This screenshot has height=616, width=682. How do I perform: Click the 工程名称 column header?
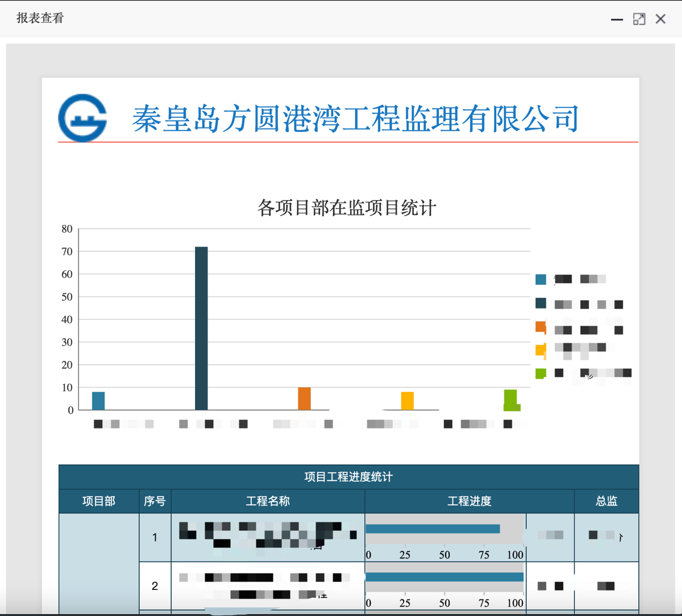pyautogui.click(x=268, y=501)
